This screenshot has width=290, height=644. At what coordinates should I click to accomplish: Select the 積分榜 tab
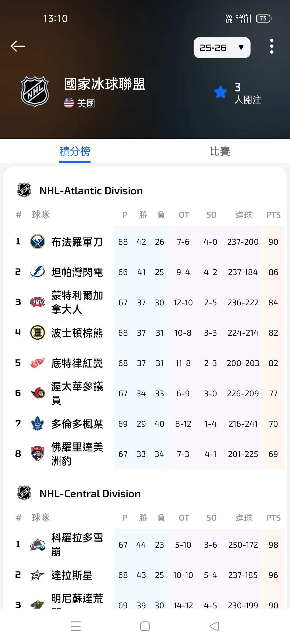pyautogui.click(x=75, y=151)
